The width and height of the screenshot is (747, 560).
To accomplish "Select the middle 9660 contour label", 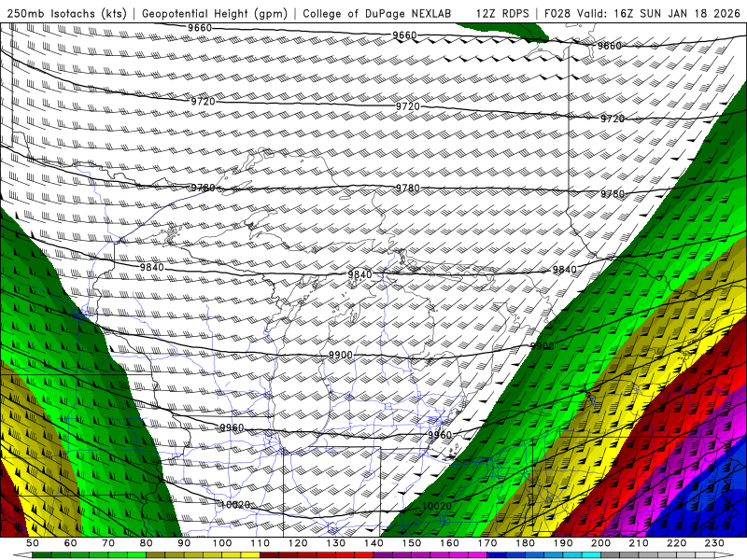I will 404,35.
